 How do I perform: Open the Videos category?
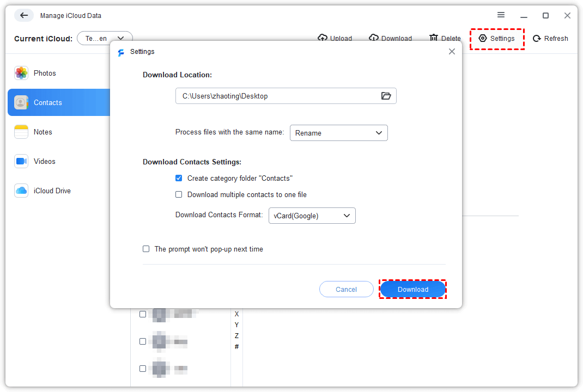click(x=59, y=161)
